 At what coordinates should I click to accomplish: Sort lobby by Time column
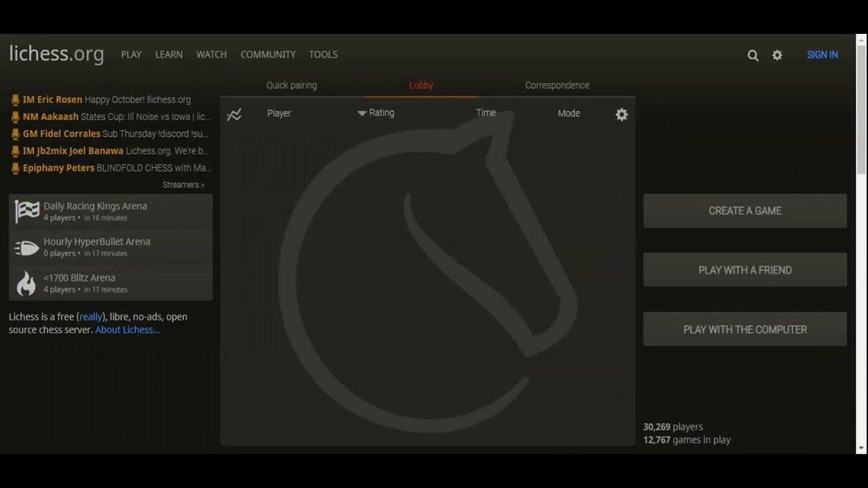(486, 113)
